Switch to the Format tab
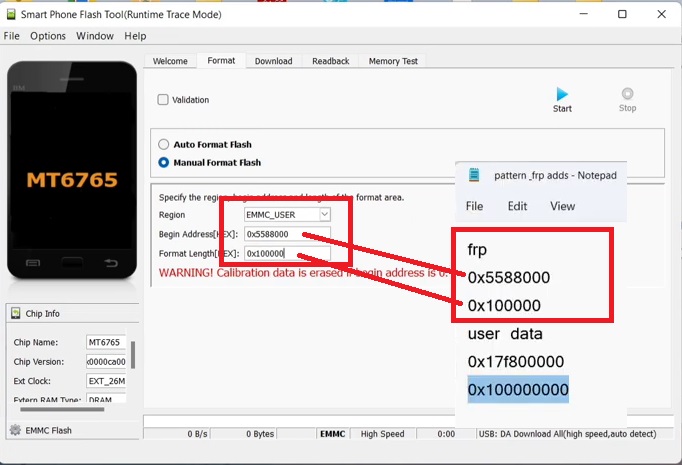The width and height of the screenshot is (682, 465). click(x=221, y=60)
